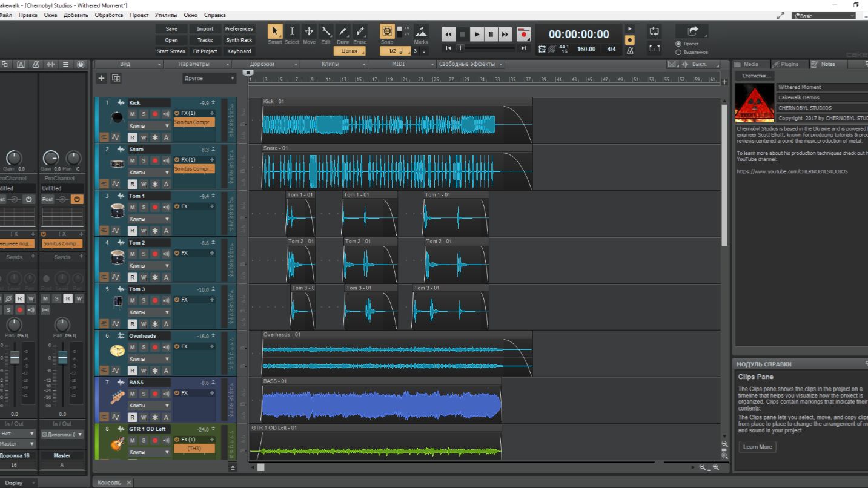The image size is (868, 488).
Task: Open the Проект menu
Action: tap(139, 15)
